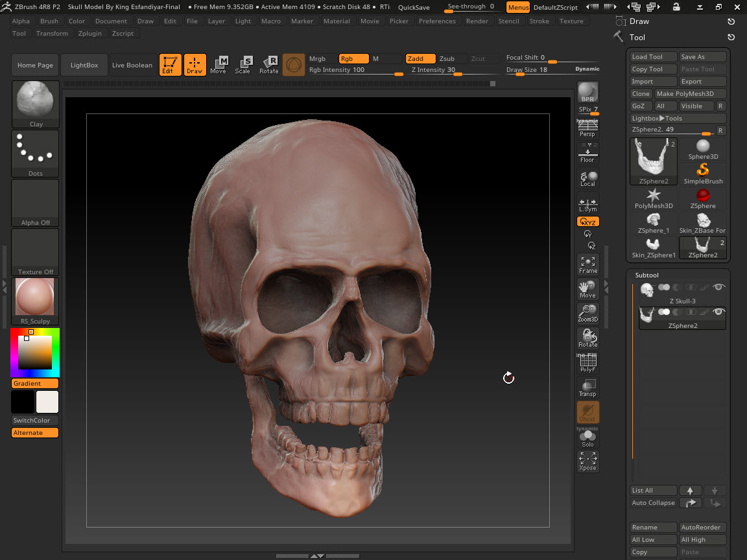Select the black secondary color swatch
747x560 pixels.
pyautogui.click(x=23, y=402)
